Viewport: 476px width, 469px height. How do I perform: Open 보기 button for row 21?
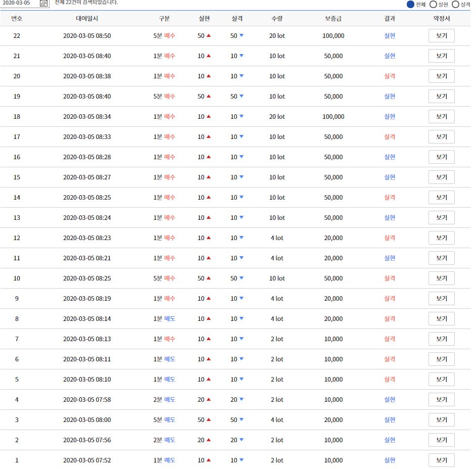point(442,56)
